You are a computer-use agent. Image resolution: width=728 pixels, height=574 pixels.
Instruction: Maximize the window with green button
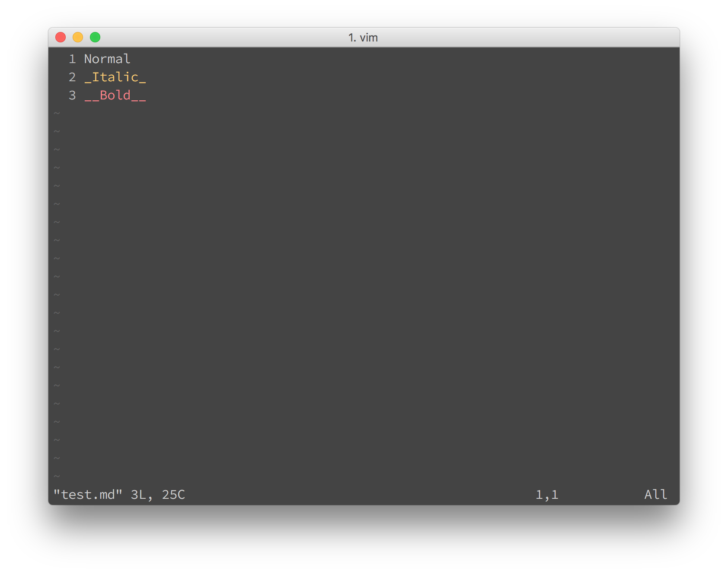[x=95, y=38]
